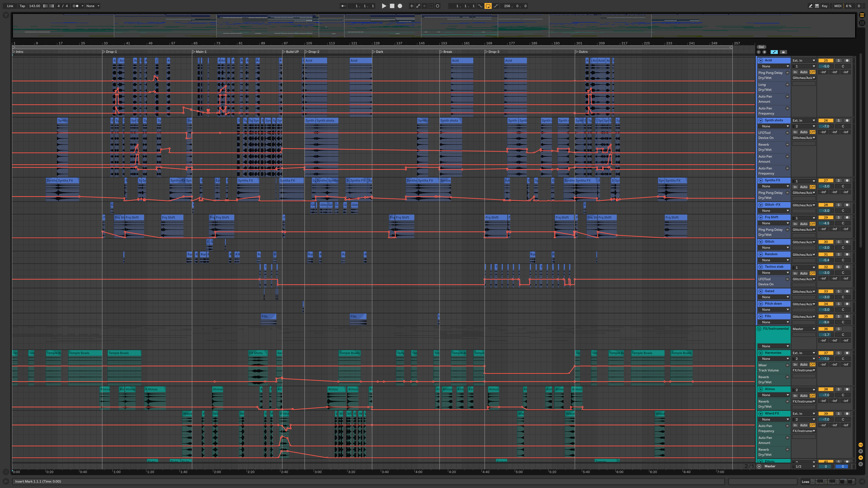Image resolution: width=868 pixels, height=488 pixels.
Task: Open the MIDI map mode
Action: pyautogui.click(x=838, y=6)
